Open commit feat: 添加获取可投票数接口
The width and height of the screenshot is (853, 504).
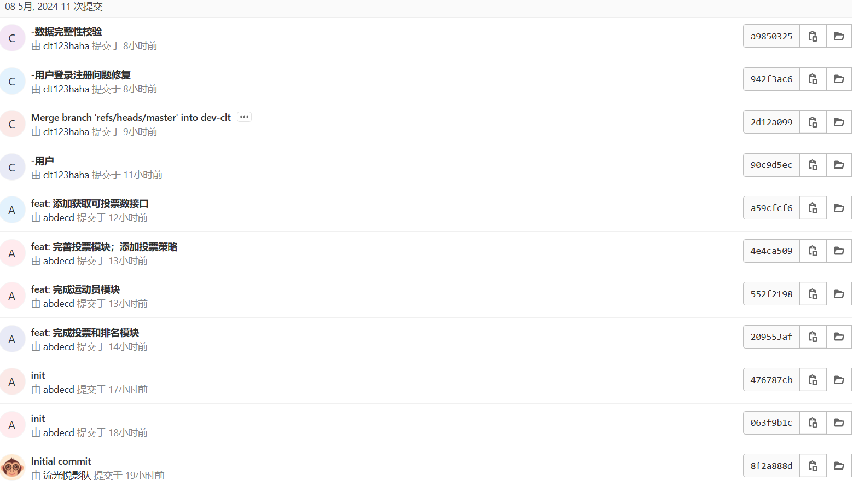click(90, 204)
